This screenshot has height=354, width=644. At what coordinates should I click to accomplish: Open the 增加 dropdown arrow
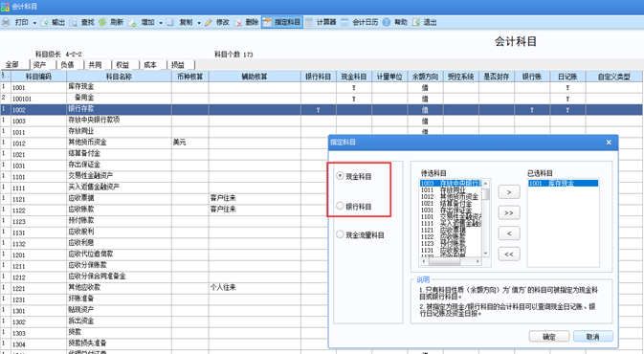click(161, 23)
